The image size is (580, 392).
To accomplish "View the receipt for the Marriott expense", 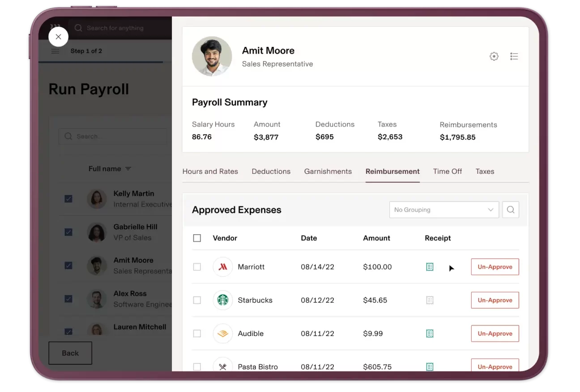I will click(x=430, y=266).
